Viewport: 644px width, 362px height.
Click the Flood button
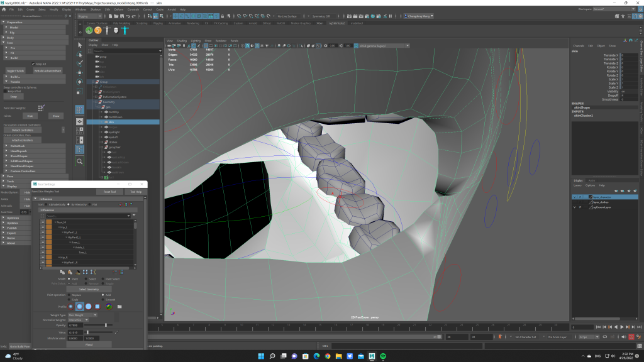pyautogui.click(x=89, y=344)
